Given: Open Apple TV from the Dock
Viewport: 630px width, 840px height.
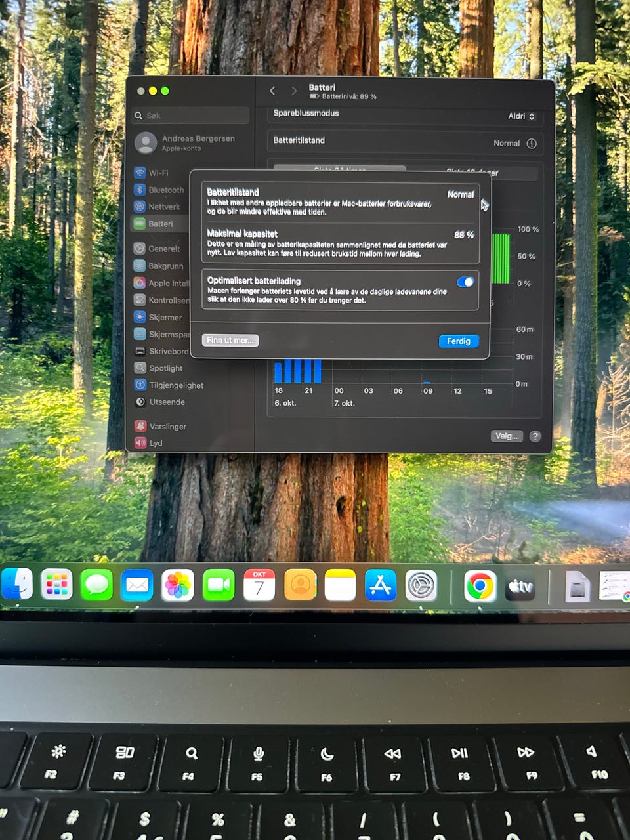Looking at the screenshot, I should [x=520, y=586].
